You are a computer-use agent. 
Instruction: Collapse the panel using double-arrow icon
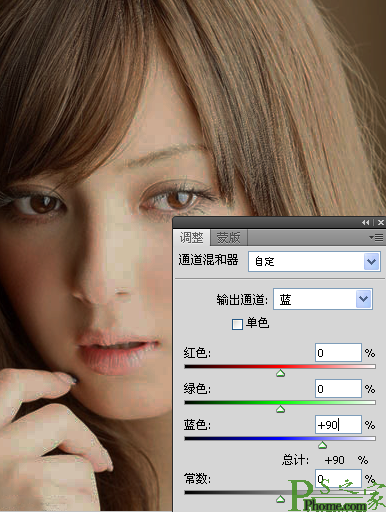[366, 223]
